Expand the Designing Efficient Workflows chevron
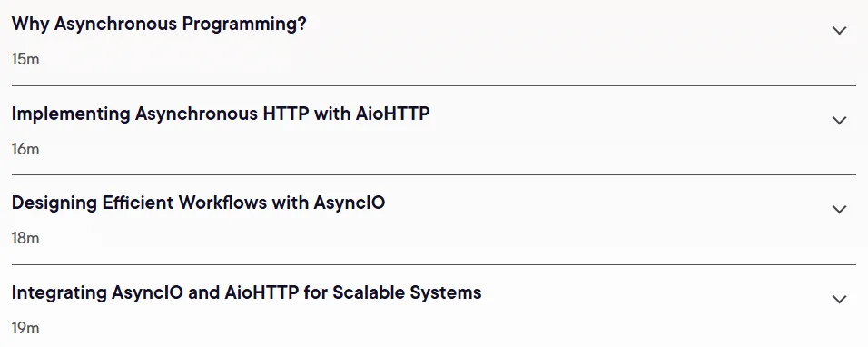The image size is (868, 347). tap(839, 210)
